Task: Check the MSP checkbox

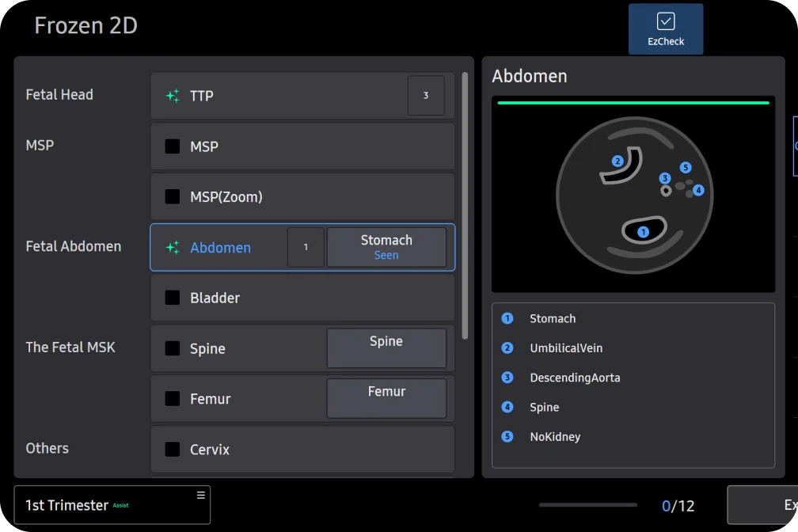Action: tap(172, 146)
